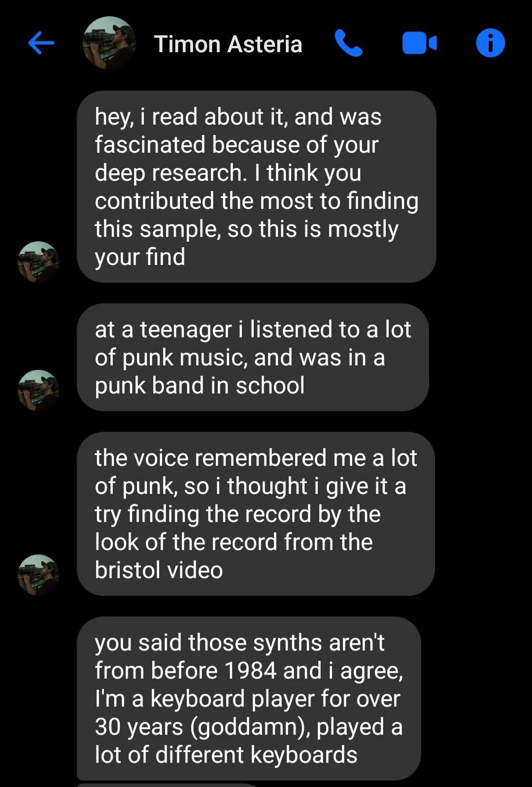Tap 'different keyboards' in the last bubble
Viewport: 532px width, 787px height.
256,755
